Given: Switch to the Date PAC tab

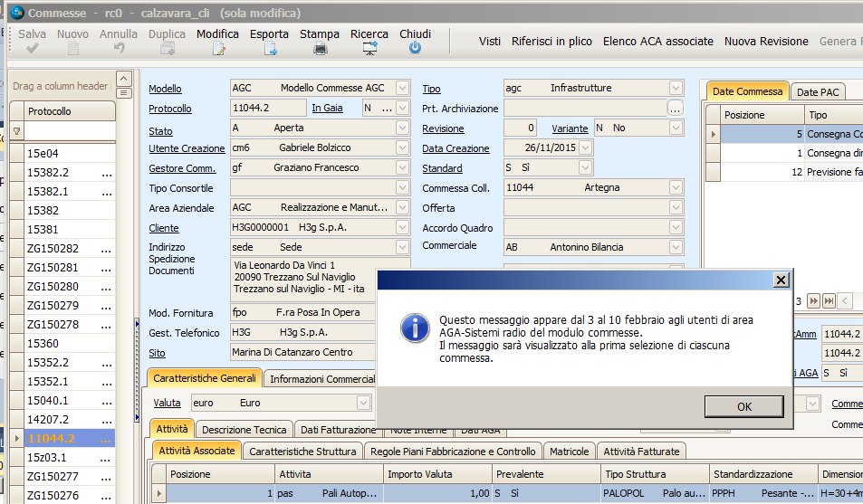Looking at the screenshot, I should click(819, 92).
